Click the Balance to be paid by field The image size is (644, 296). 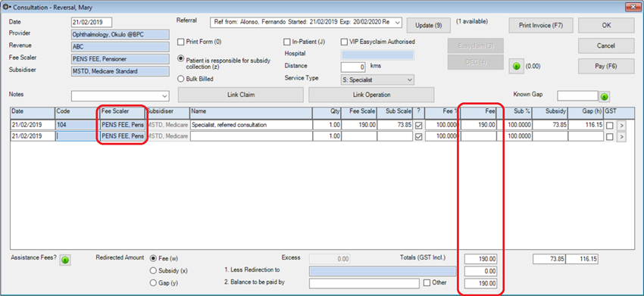[x=364, y=283]
